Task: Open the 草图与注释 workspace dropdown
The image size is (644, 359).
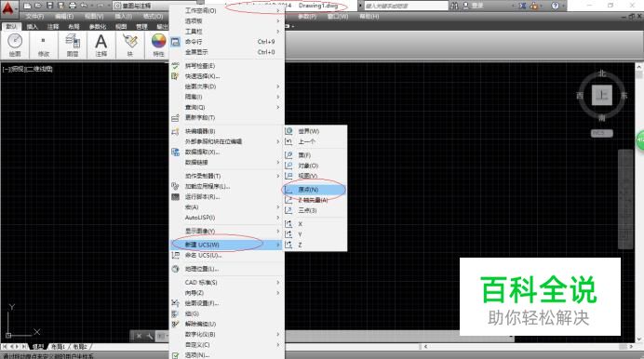Action: point(158,6)
